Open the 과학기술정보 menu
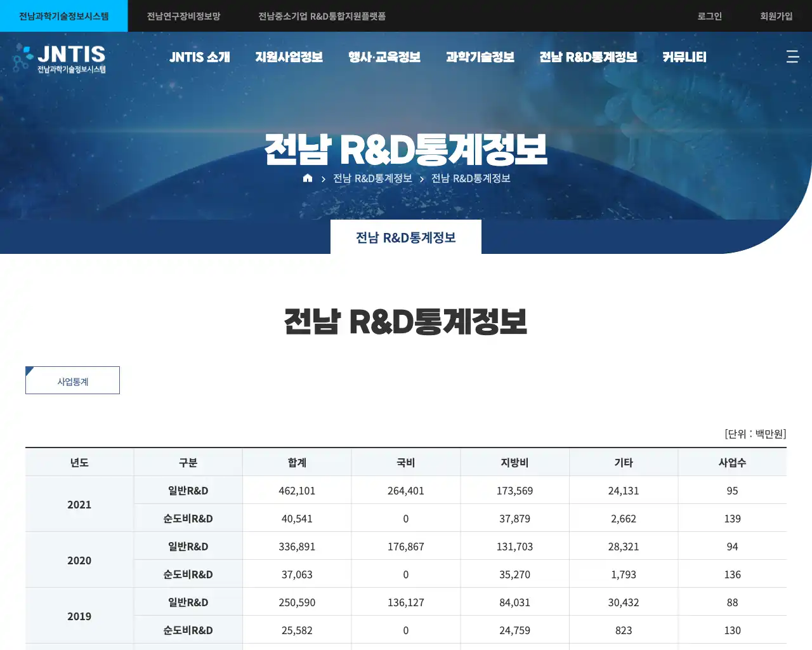Screen dimensions: 812x650 [x=480, y=56]
